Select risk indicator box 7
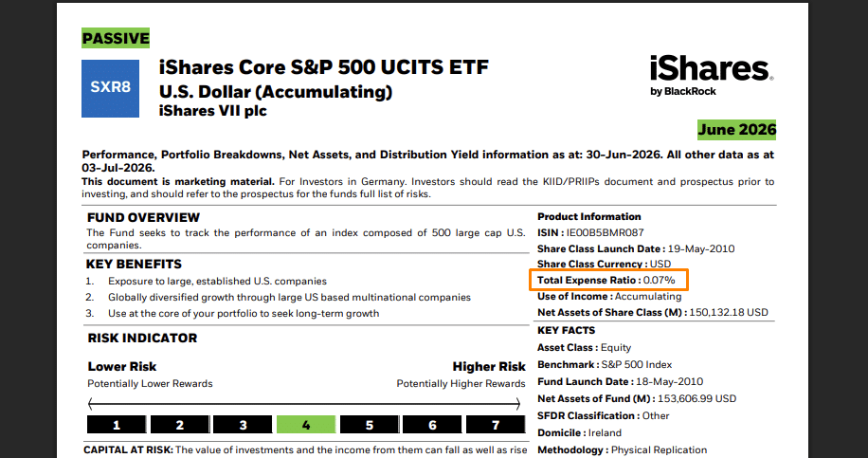 496,425
